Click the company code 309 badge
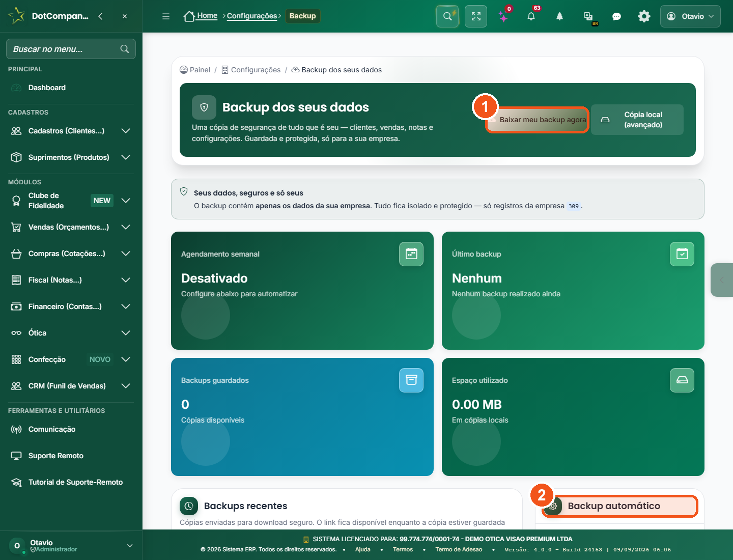733x560 pixels. click(574, 206)
